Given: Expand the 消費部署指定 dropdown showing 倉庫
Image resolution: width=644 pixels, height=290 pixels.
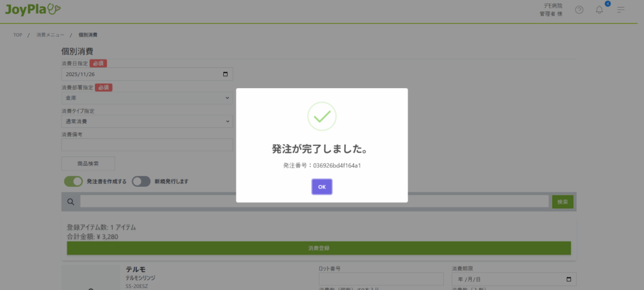Looking at the screenshot, I should click(147, 98).
